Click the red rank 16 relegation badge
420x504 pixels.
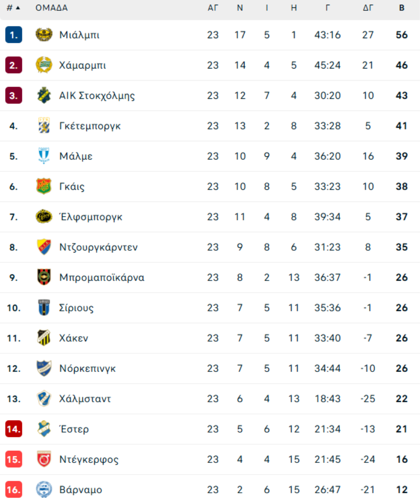click(14, 490)
